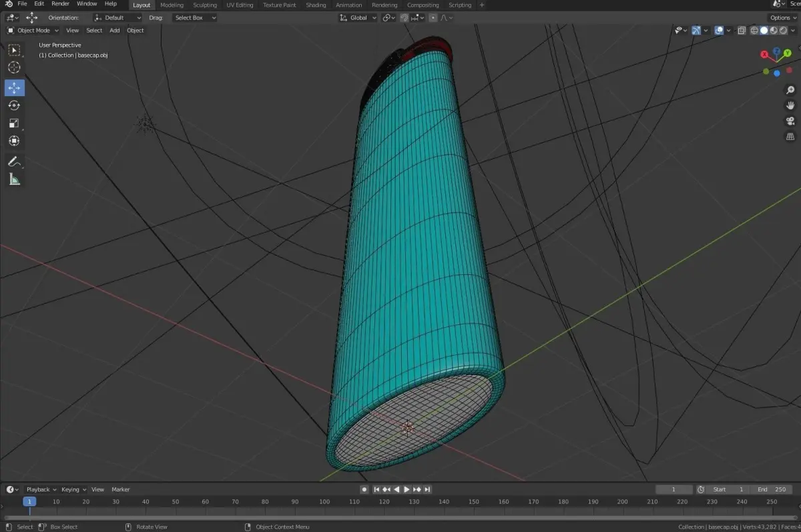Open the Orientation Default dropdown
This screenshot has height=532, width=801.
coord(117,18)
